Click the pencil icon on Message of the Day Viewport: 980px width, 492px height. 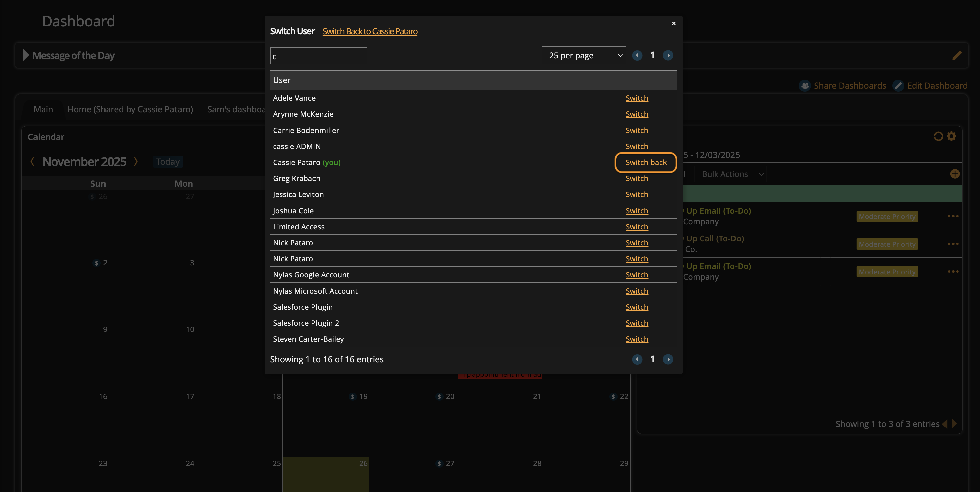pyautogui.click(x=957, y=56)
